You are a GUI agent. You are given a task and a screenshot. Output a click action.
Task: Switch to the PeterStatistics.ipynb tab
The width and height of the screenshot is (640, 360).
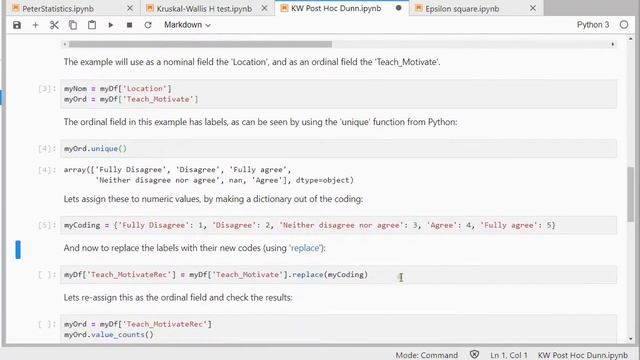click(x=58, y=8)
